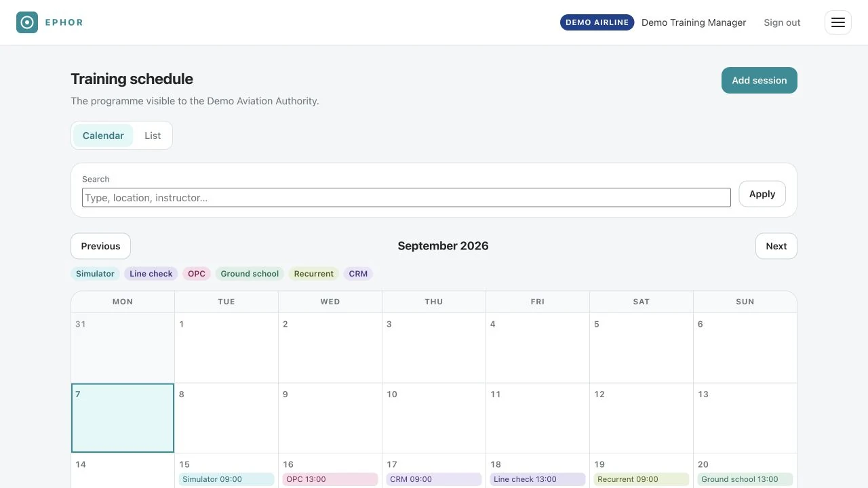Select the day 31 calendar cell
The height and width of the screenshot is (488, 868).
(x=123, y=348)
